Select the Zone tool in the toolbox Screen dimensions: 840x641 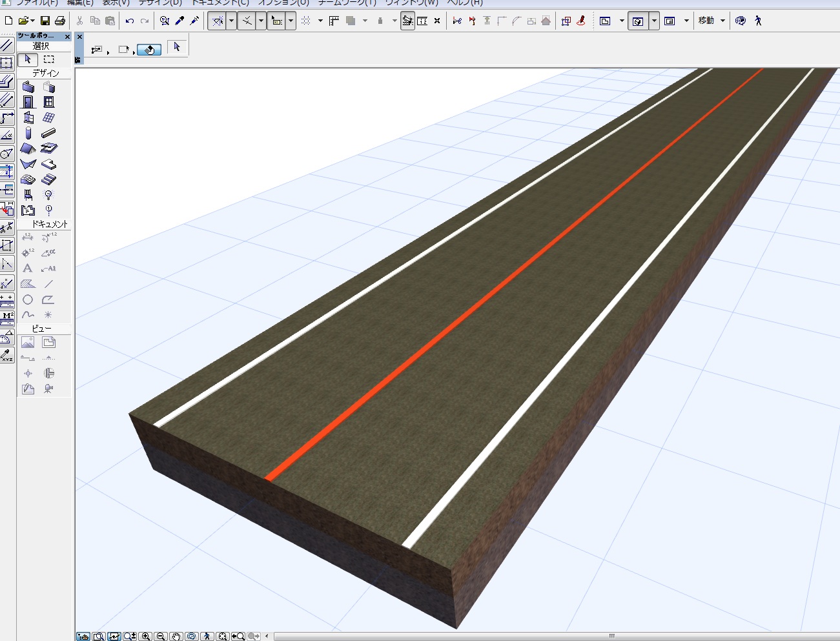tap(28, 210)
